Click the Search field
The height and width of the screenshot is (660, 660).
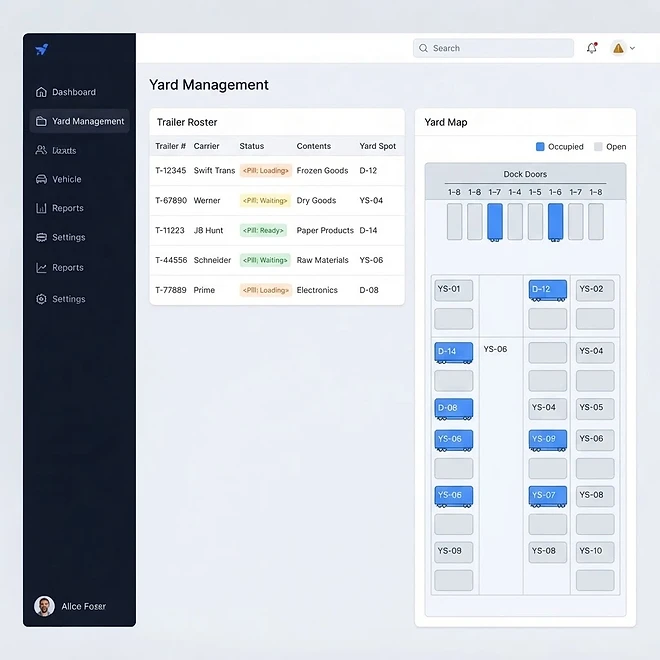point(493,48)
